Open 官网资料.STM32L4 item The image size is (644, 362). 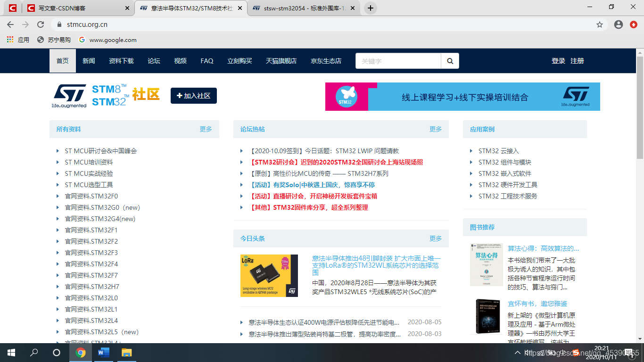[91, 321]
